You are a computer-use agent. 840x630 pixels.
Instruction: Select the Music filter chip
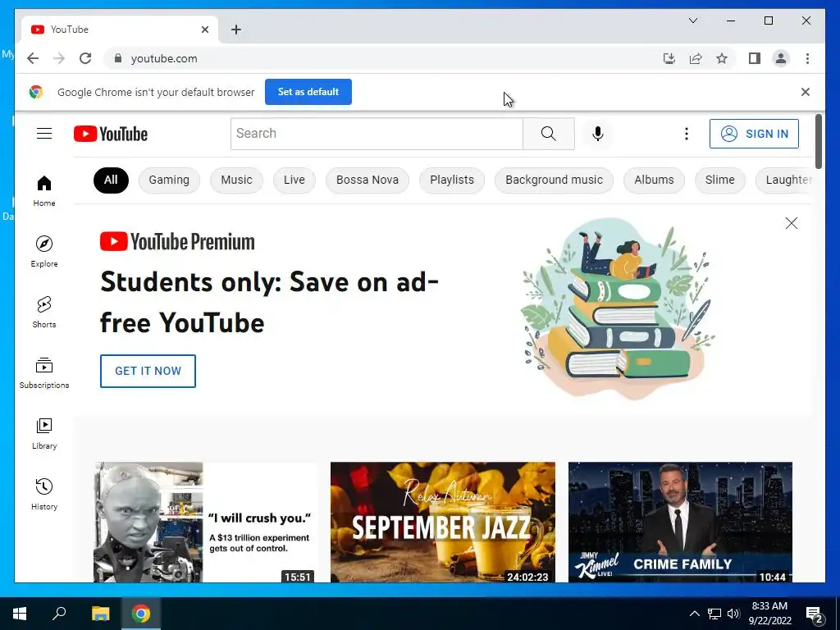(x=236, y=180)
